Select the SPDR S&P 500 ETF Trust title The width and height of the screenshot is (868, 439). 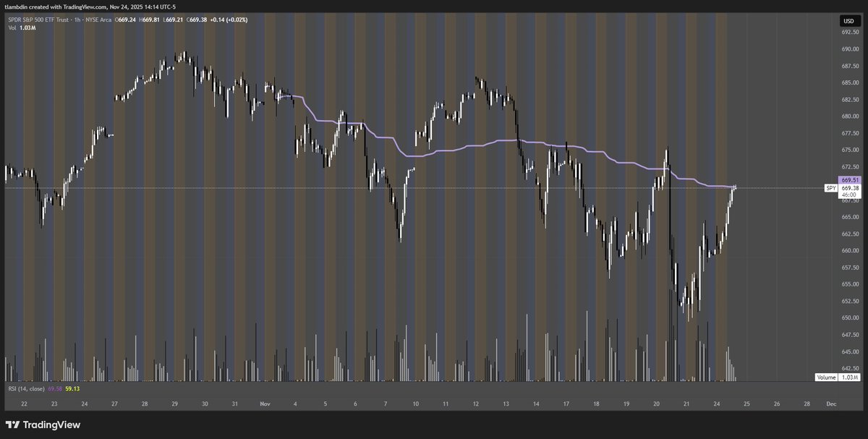point(40,20)
